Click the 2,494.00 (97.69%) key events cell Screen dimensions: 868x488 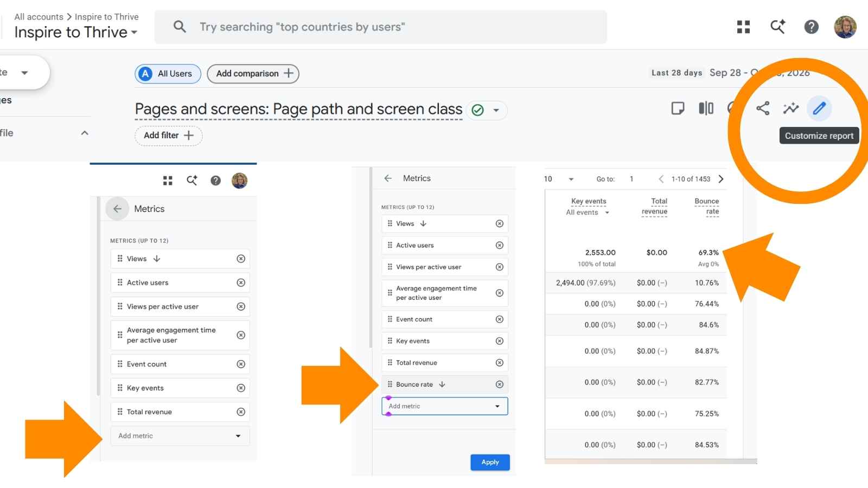click(585, 283)
